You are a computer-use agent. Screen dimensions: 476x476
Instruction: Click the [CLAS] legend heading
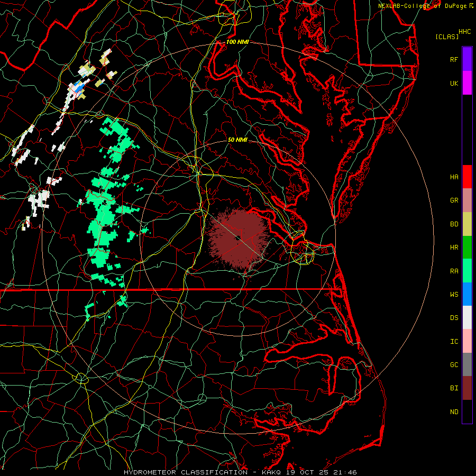point(447,36)
